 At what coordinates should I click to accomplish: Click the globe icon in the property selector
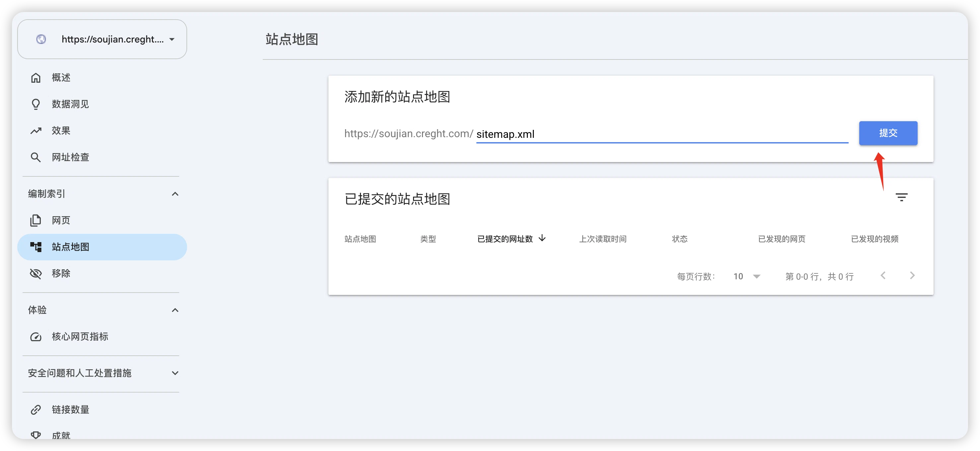tap(41, 39)
